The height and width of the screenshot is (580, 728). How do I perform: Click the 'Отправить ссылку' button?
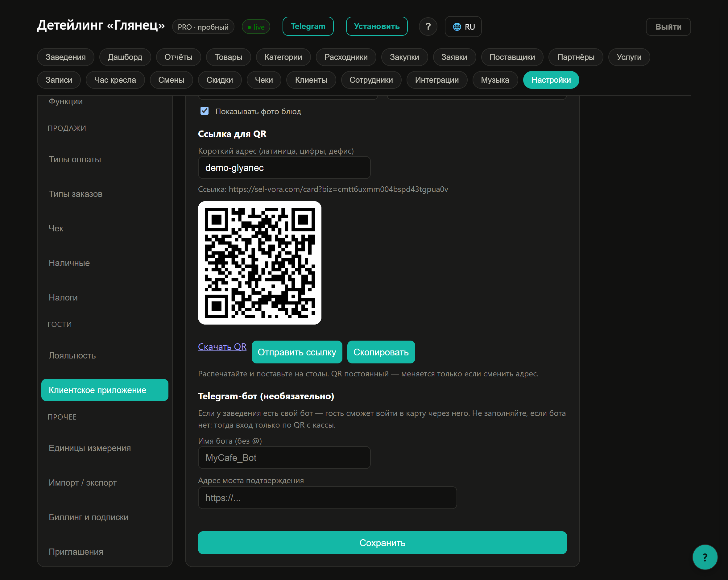click(297, 352)
